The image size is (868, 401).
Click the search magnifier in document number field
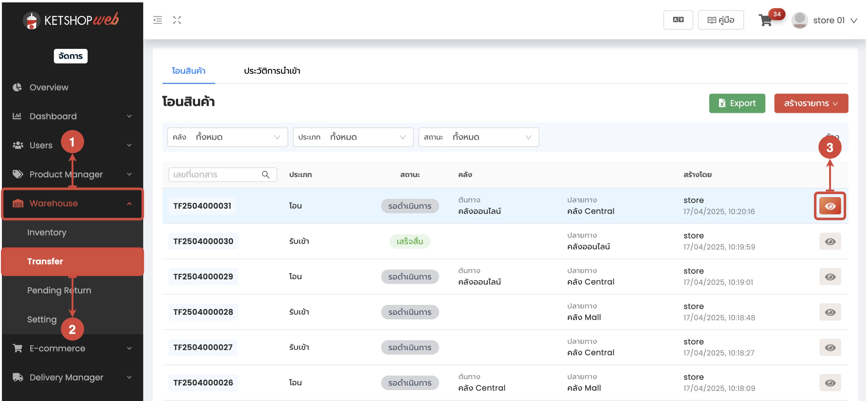tap(265, 174)
